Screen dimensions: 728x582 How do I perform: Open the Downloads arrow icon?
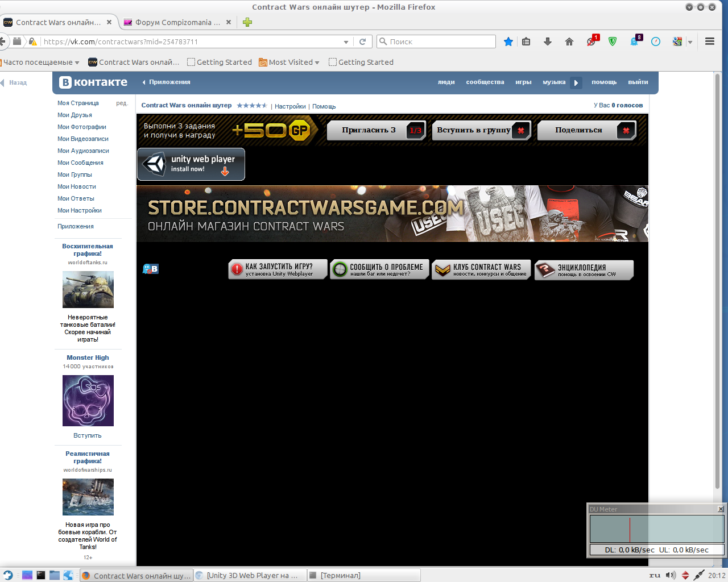[x=548, y=41]
